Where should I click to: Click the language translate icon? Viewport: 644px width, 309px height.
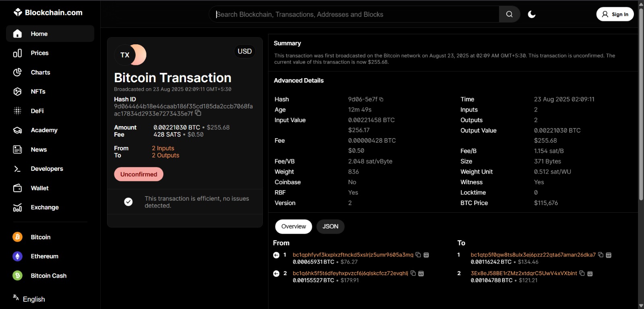(x=16, y=298)
